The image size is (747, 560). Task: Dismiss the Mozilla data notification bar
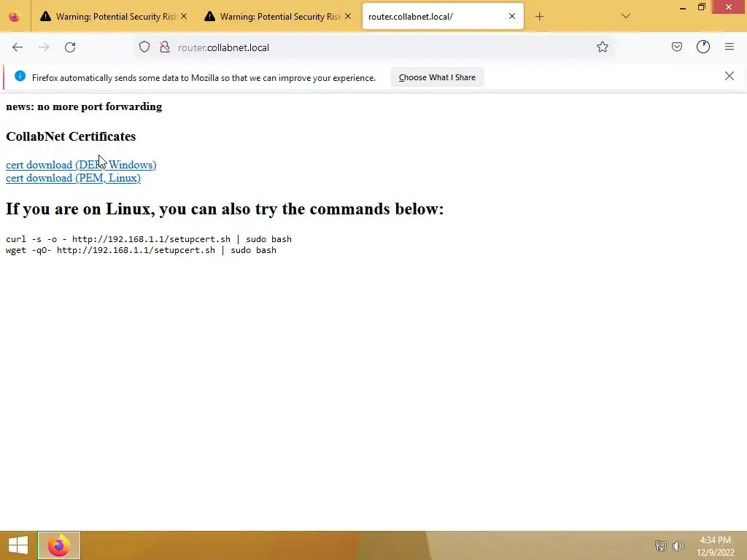(729, 76)
